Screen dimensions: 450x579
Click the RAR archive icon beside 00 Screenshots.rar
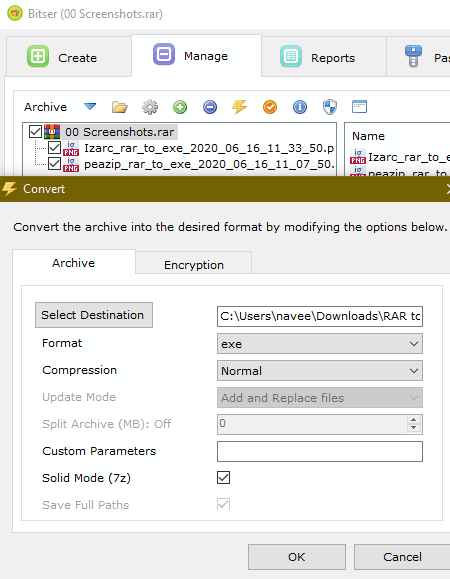(x=52, y=132)
